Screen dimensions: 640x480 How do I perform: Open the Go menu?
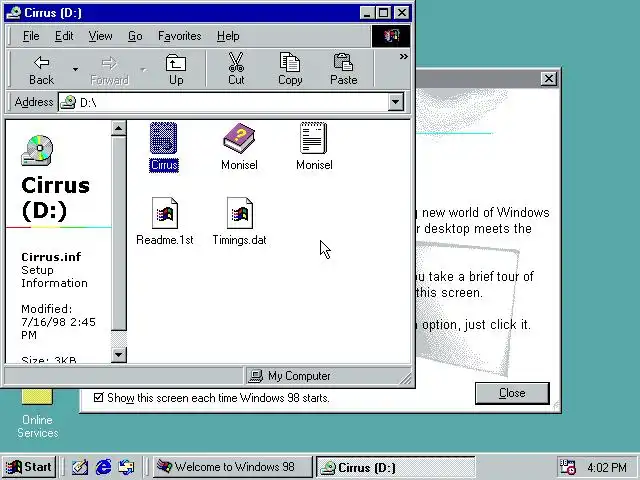(135, 36)
